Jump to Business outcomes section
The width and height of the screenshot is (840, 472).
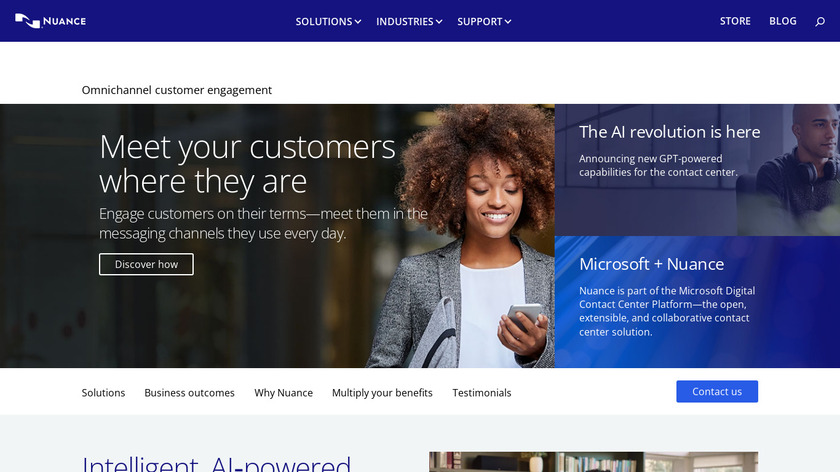(190, 393)
